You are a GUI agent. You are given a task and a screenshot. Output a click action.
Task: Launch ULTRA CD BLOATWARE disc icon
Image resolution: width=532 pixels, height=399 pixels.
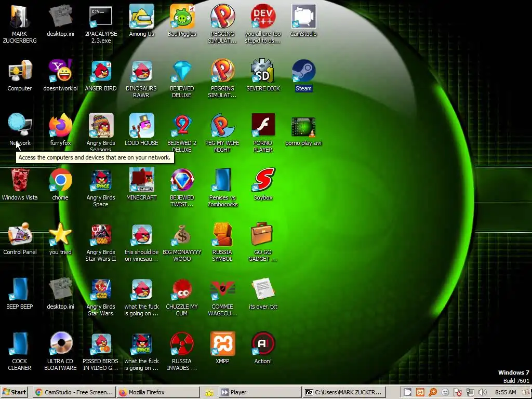(x=60, y=344)
